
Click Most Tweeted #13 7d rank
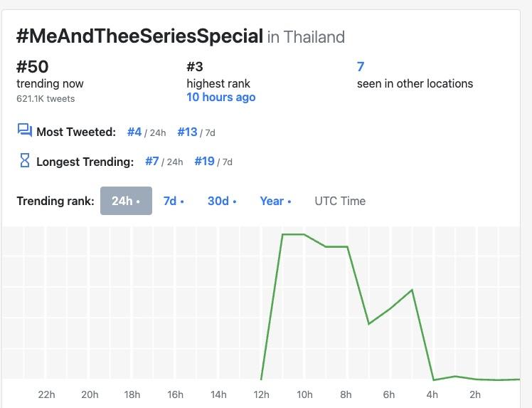coord(187,132)
